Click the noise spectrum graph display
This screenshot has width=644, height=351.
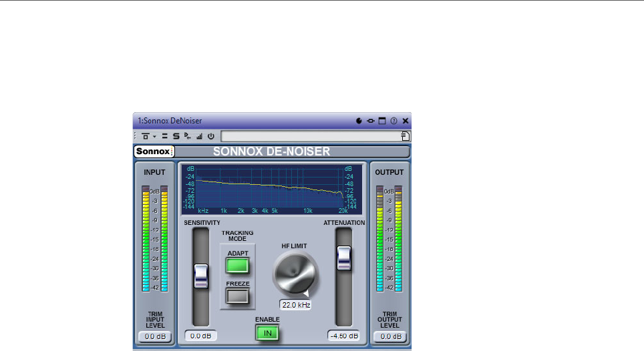[x=272, y=190]
